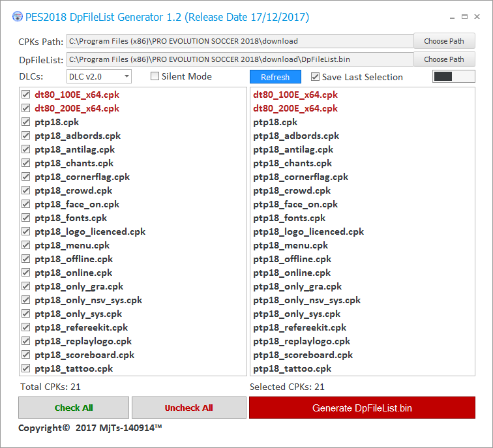Select ptp18_logo_licenced.cpk in right selected list
Screen dimensions: 493x448
(x=308, y=231)
